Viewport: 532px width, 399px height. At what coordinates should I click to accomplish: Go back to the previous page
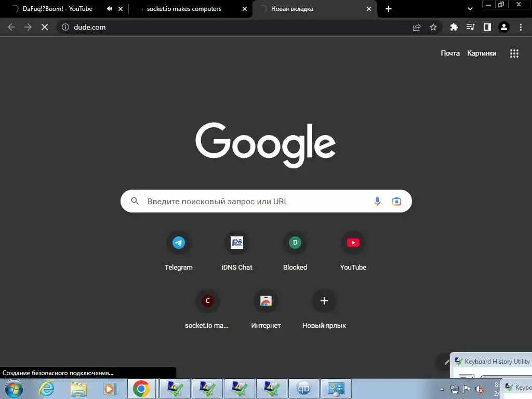[11, 27]
